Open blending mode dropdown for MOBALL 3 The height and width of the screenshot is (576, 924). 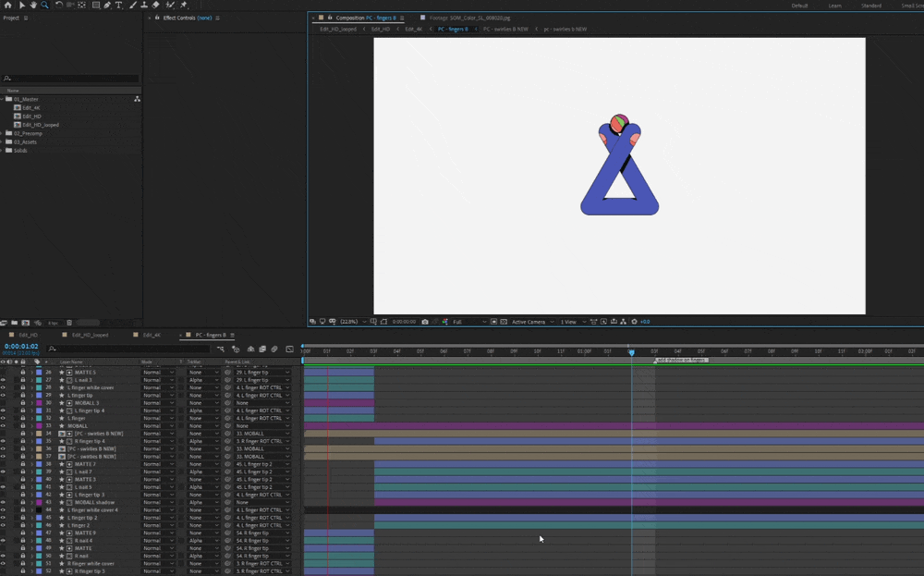coord(158,403)
